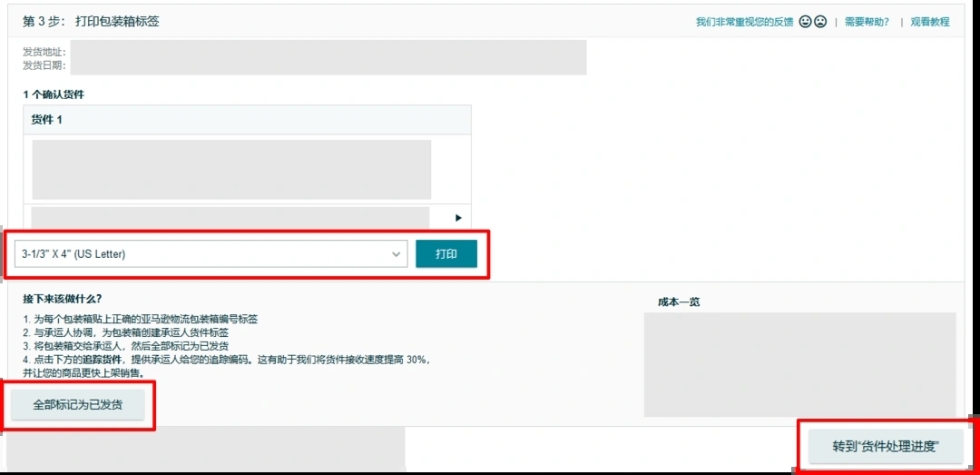Image resolution: width=980 pixels, height=475 pixels.
Task: Click the 成本一览 heading
Action: [x=679, y=302]
